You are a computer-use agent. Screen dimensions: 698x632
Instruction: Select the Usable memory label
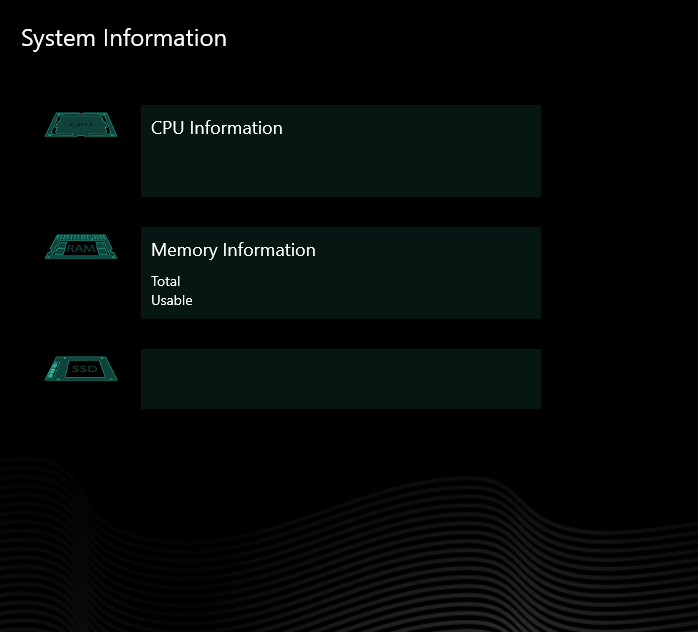pos(172,300)
